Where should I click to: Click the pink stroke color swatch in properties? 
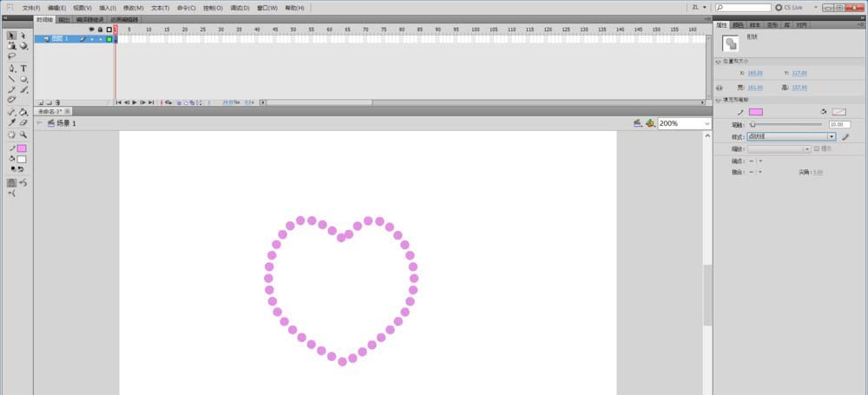[756, 112]
